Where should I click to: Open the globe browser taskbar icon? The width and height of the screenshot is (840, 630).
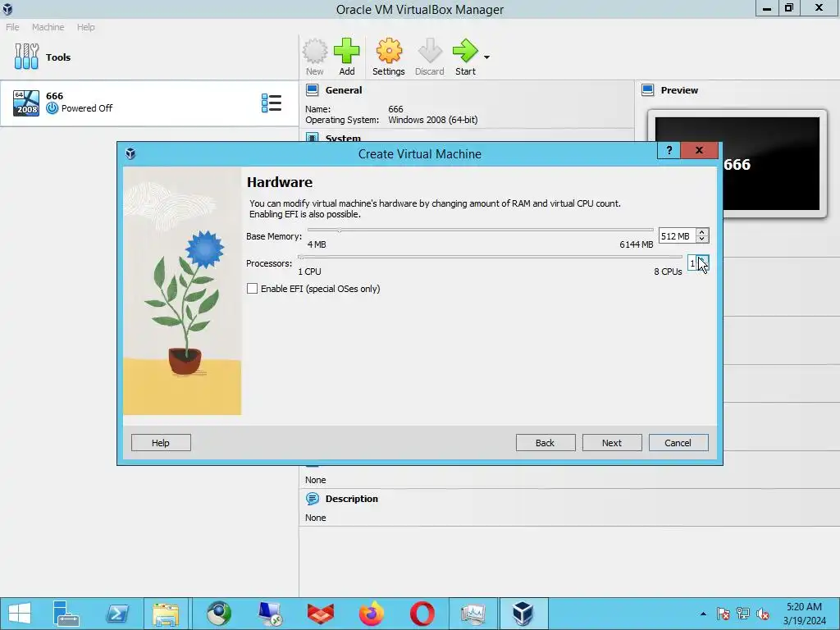[218, 614]
